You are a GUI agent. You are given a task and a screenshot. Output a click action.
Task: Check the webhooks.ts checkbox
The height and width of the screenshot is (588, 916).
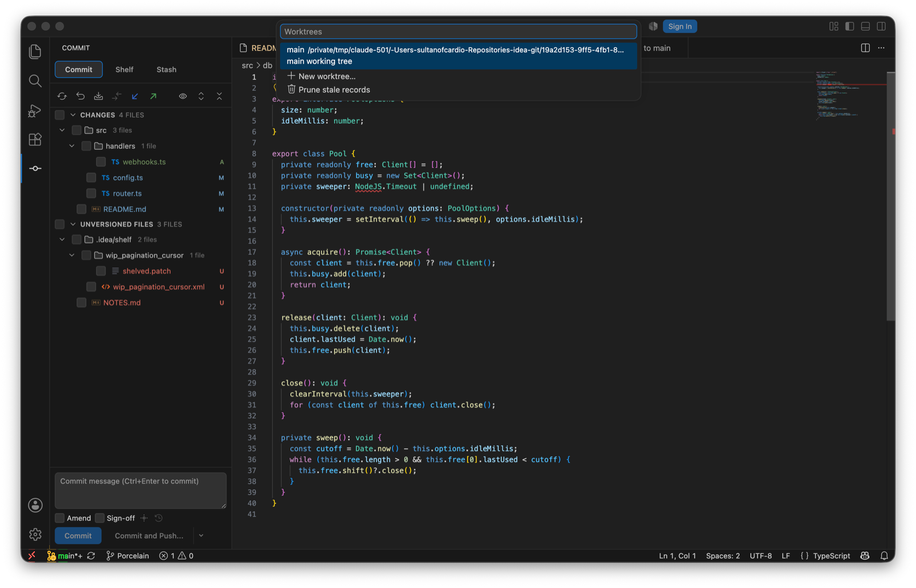click(101, 162)
